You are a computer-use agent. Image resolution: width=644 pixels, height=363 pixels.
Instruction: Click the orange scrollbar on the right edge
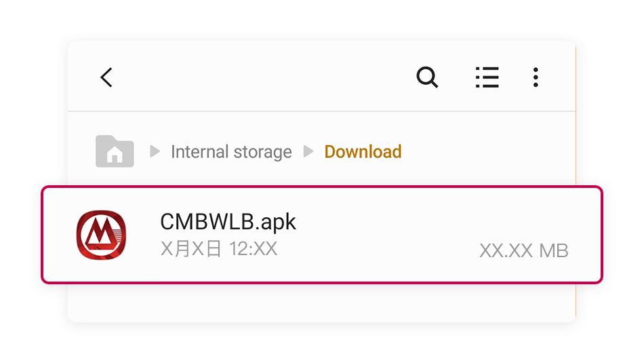(x=576, y=181)
